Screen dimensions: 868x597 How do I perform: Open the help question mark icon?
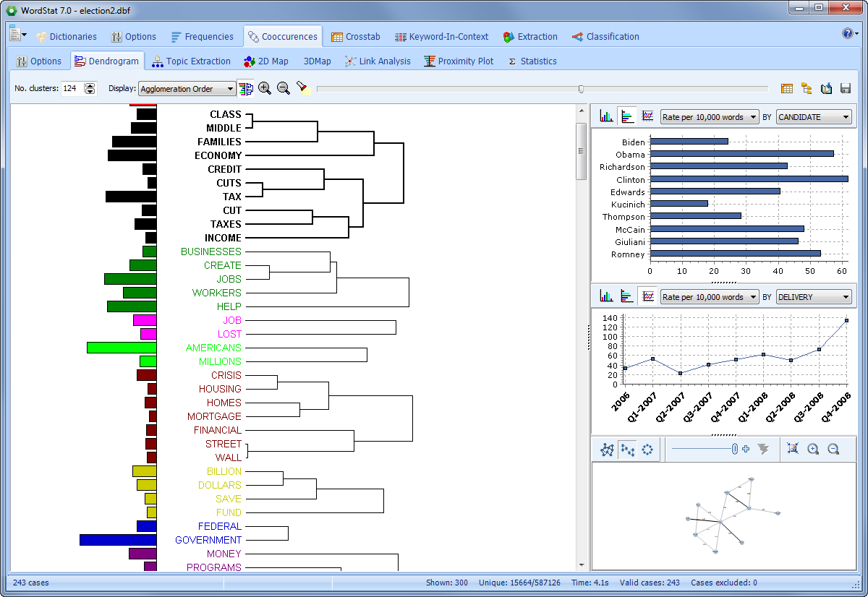[x=847, y=34]
